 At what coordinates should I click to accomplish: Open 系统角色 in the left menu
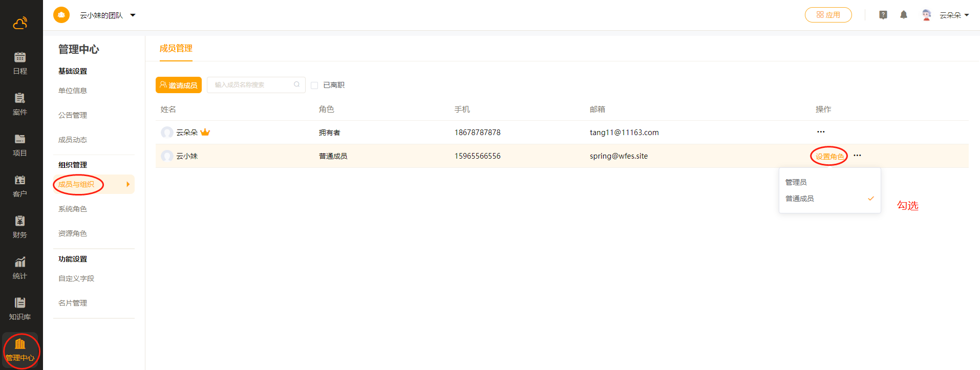click(x=73, y=209)
